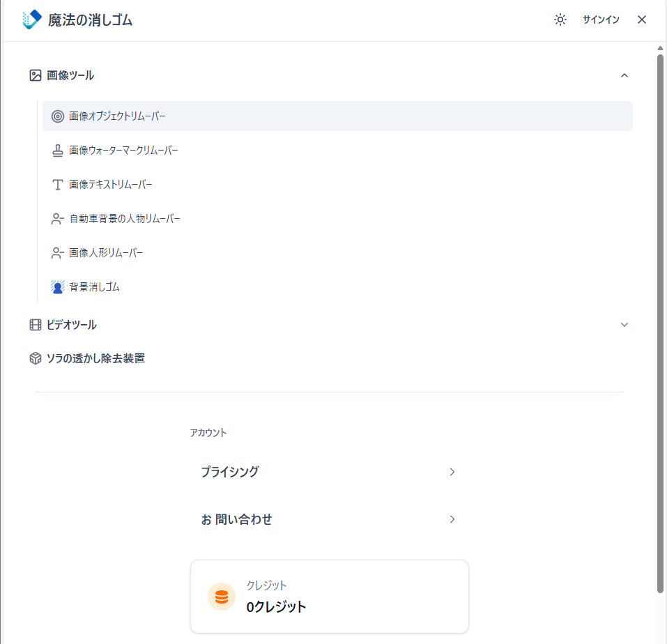Collapse the 画像ツール section chevron
Screen dimensions: 667x644
pyautogui.click(x=624, y=75)
